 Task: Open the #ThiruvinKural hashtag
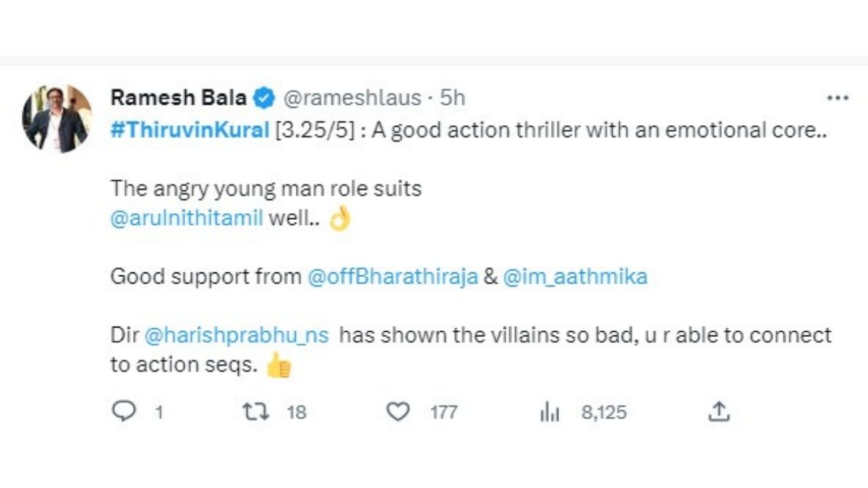coord(190,132)
